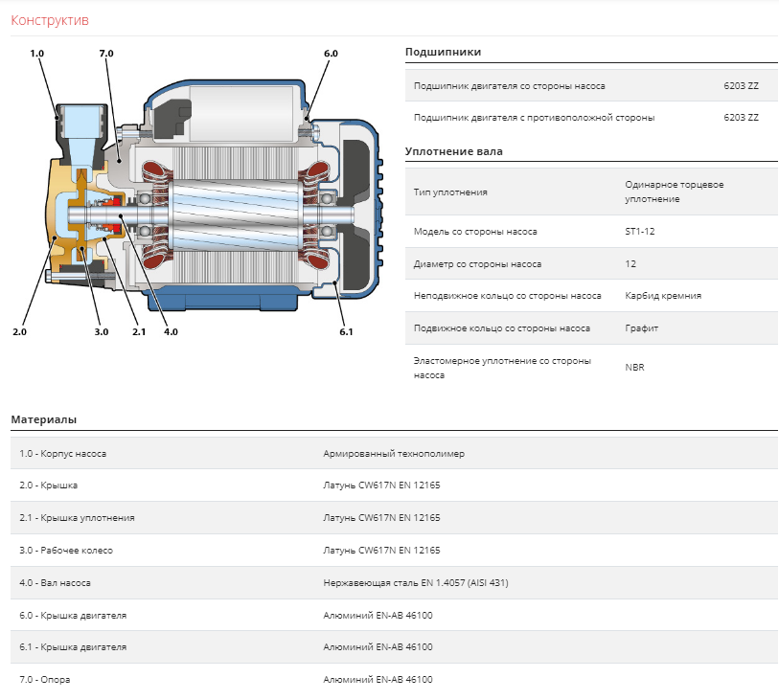Click the 7.0 - Опора materials row
Image resolution: width=779 pixels, height=700 pixels.
[x=394, y=679]
